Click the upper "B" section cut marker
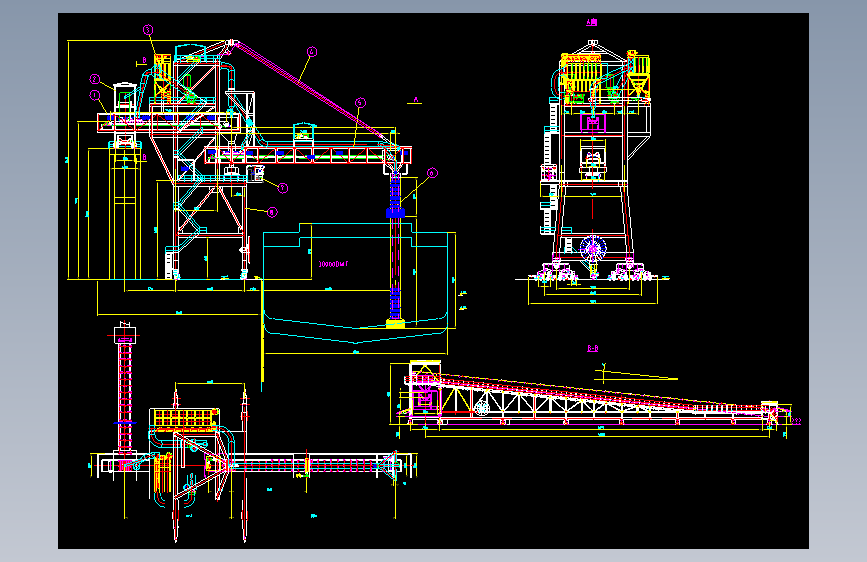The width and height of the screenshot is (867, 562). [x=144, y=60]
